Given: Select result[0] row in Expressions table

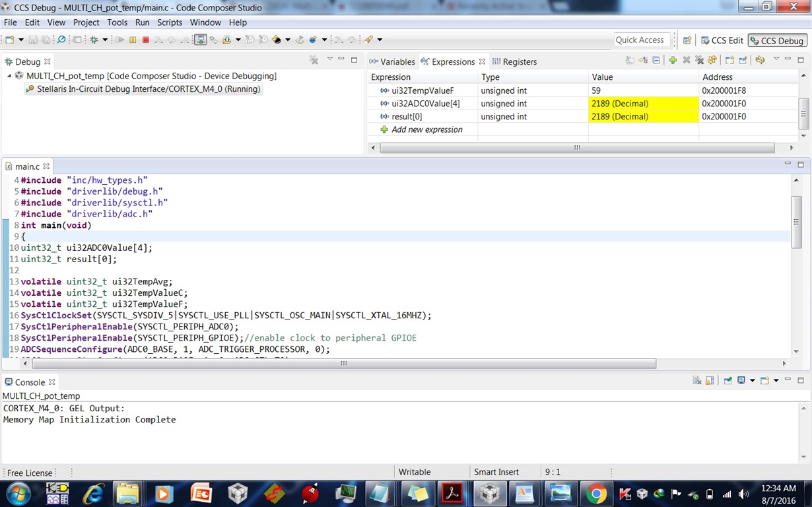Looking at the screenshot, I should (x=583, y=117).
